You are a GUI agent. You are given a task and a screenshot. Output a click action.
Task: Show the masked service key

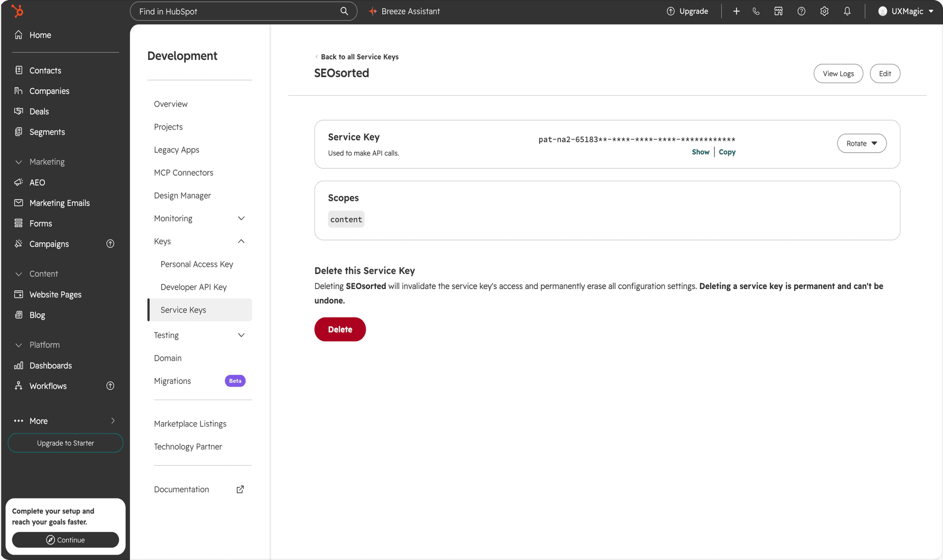pos(700,152)
